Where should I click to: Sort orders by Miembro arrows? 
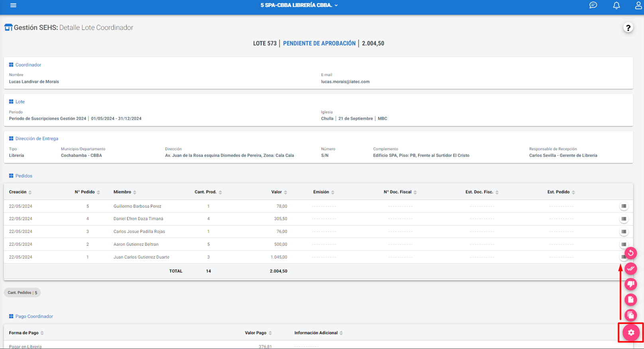135,192
